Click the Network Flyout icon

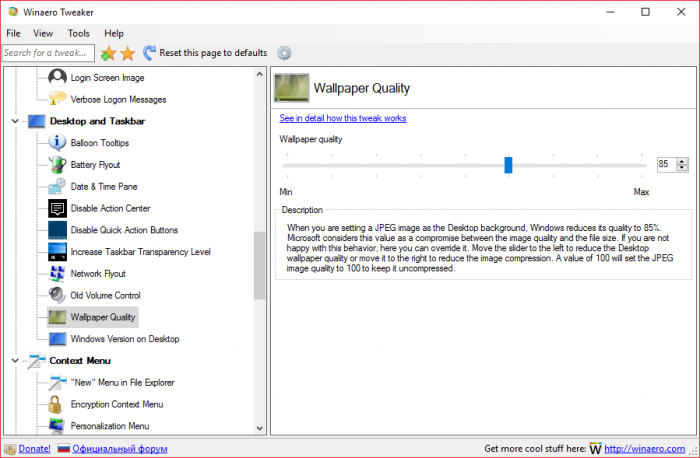pyautogui.click(x=58, y=273)
